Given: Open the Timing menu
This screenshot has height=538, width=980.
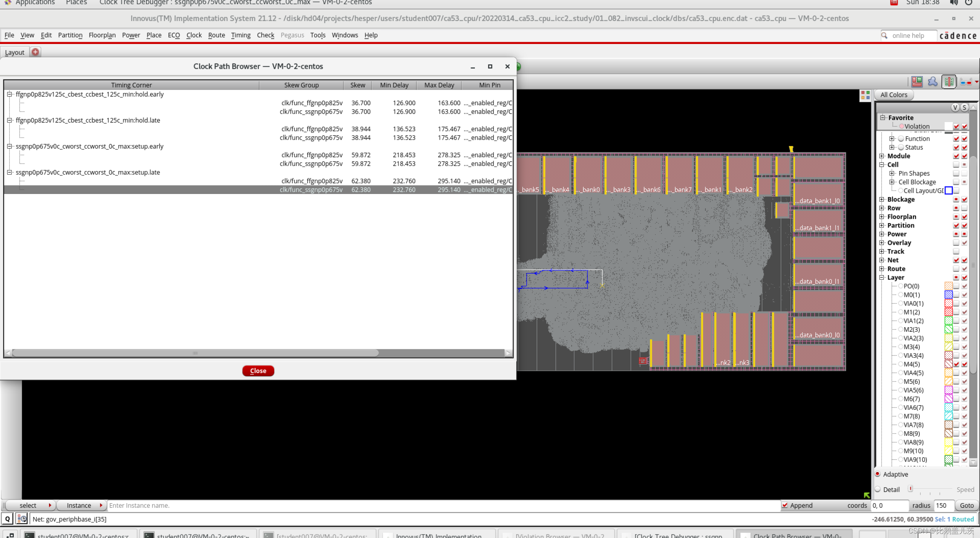Looking at the screenshot, I should [241, 35].
